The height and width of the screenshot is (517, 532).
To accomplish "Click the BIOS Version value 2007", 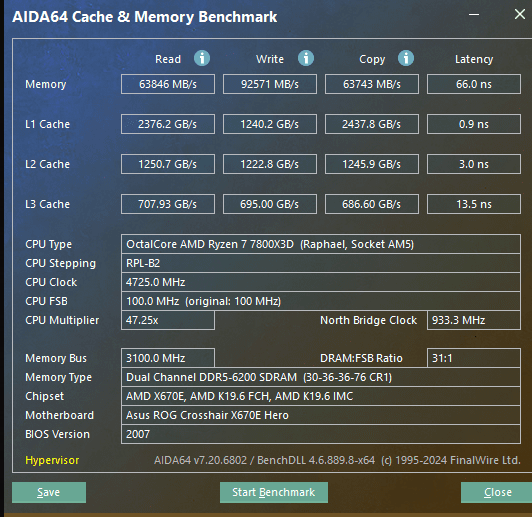I will pyautogui.click(x=321, y=434).
